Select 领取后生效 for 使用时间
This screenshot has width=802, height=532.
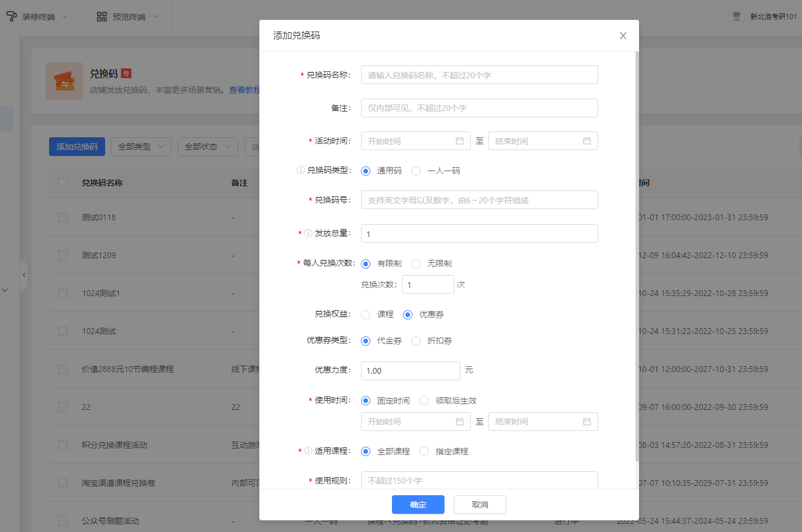pos(424,401)
